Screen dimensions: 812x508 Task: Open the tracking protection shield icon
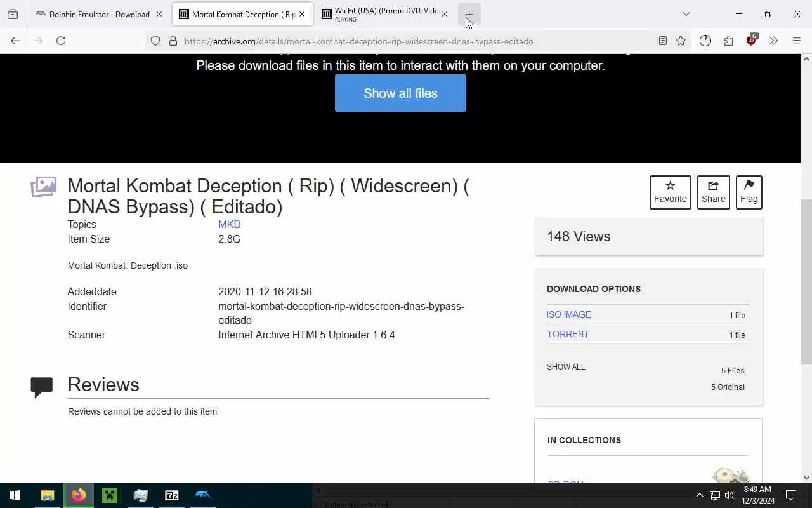[155, 41]
